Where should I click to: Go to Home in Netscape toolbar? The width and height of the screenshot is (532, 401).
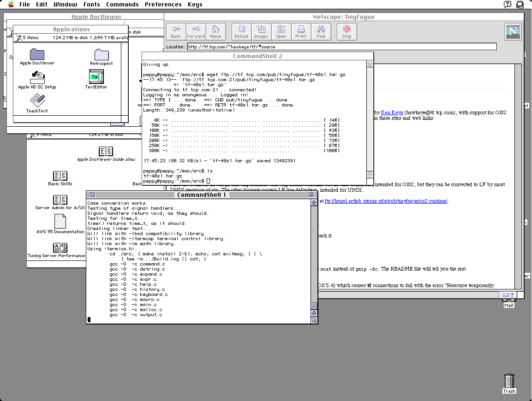point(215,32)
